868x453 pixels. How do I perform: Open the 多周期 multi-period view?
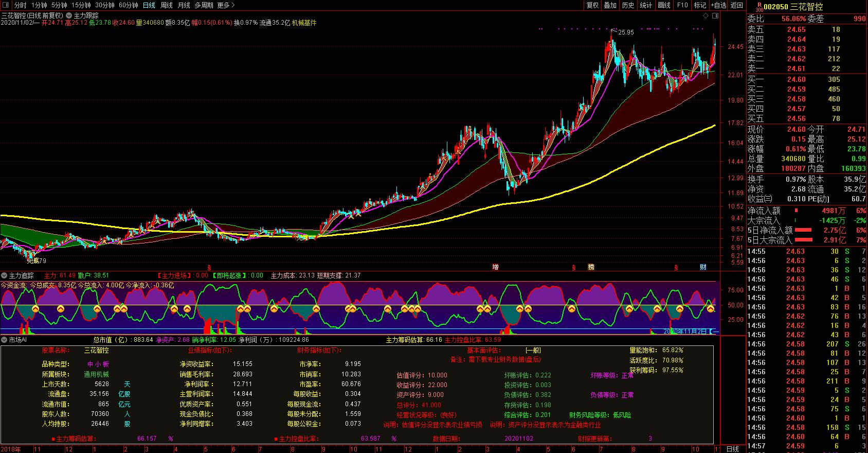[x=204, y=5]
